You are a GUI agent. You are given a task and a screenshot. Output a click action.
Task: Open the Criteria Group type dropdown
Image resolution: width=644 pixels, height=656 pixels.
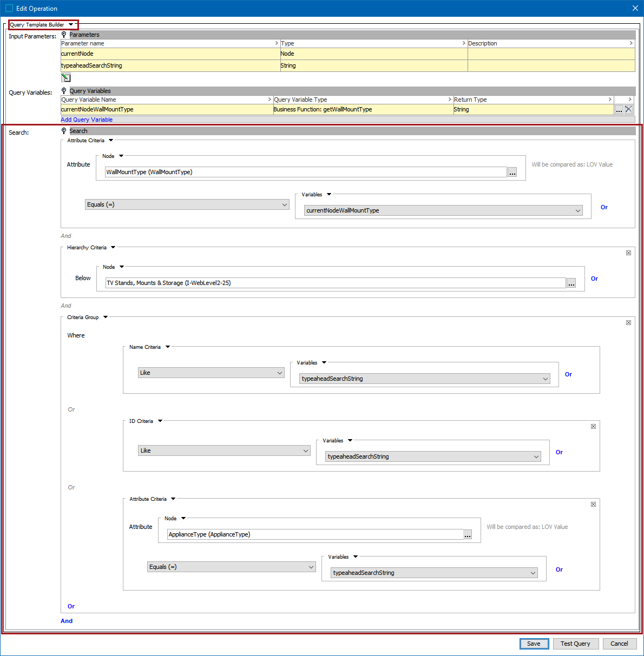(106, 317)
